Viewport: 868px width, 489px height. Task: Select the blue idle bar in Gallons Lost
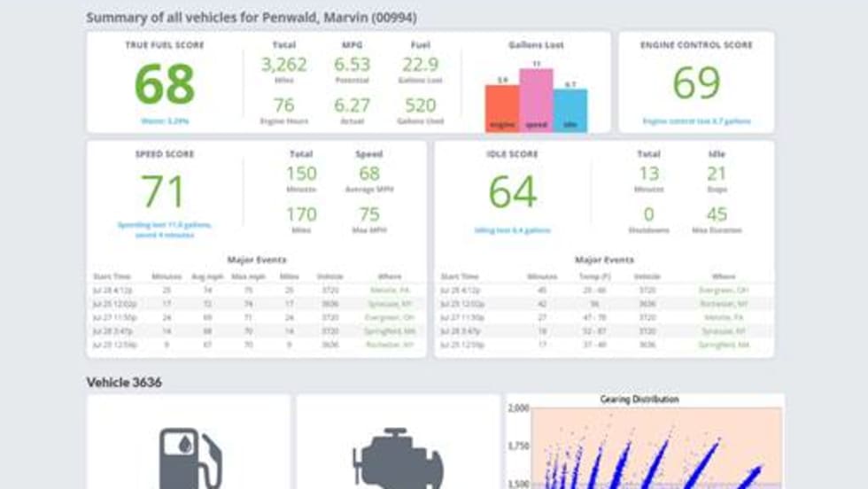(x=570, y=110)
